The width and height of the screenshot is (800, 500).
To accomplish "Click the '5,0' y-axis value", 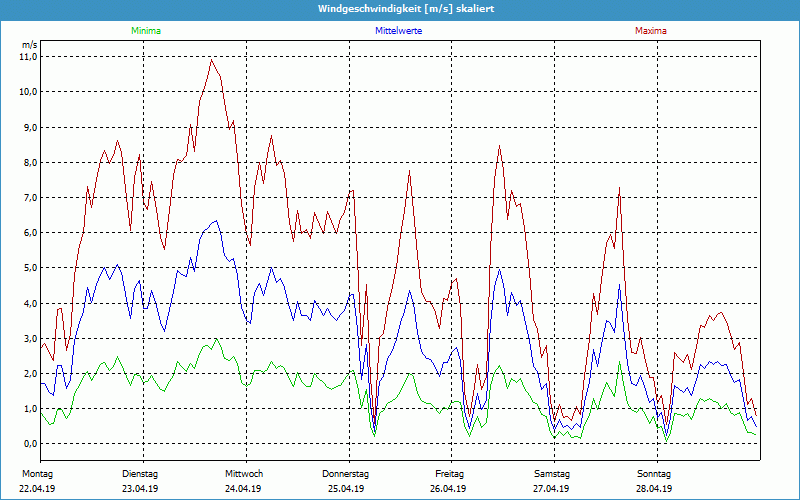I will [31, 268].
